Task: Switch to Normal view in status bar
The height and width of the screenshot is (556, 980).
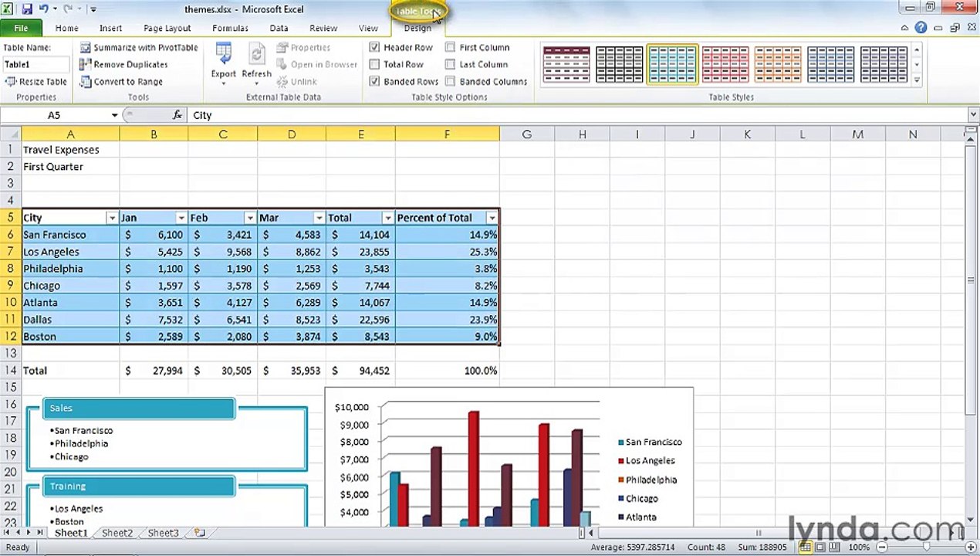Action: tap(805, 547)
